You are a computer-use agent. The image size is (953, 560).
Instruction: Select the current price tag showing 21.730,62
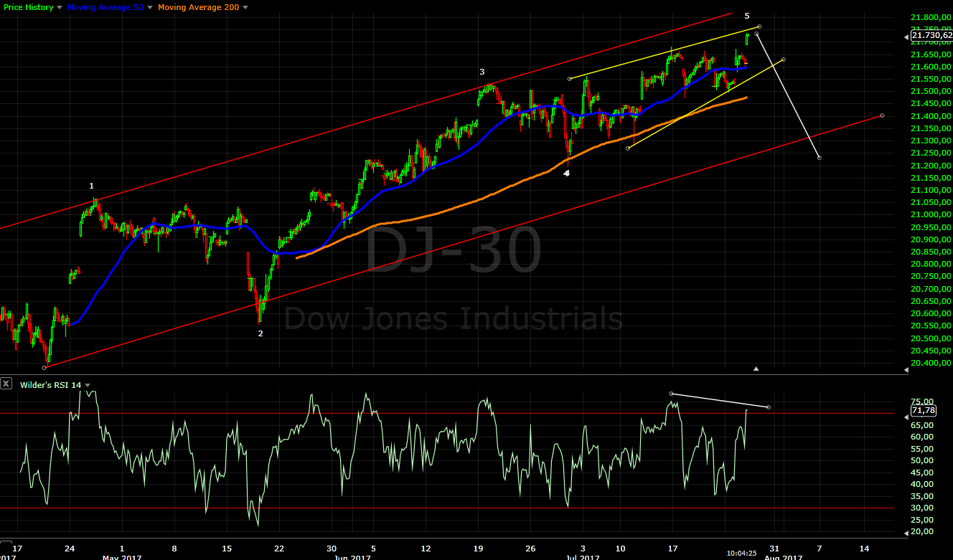(931, 36)
